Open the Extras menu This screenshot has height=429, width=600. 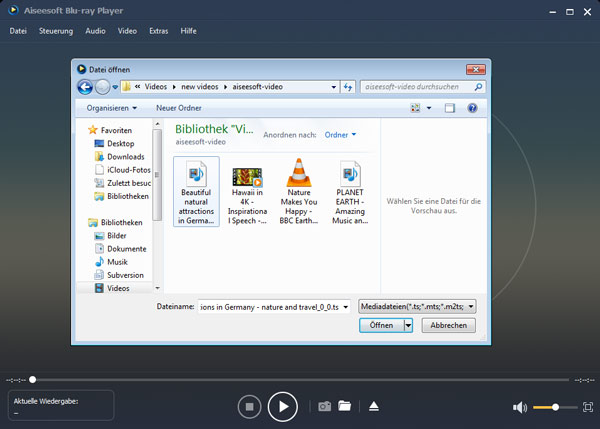pos(158,31)
